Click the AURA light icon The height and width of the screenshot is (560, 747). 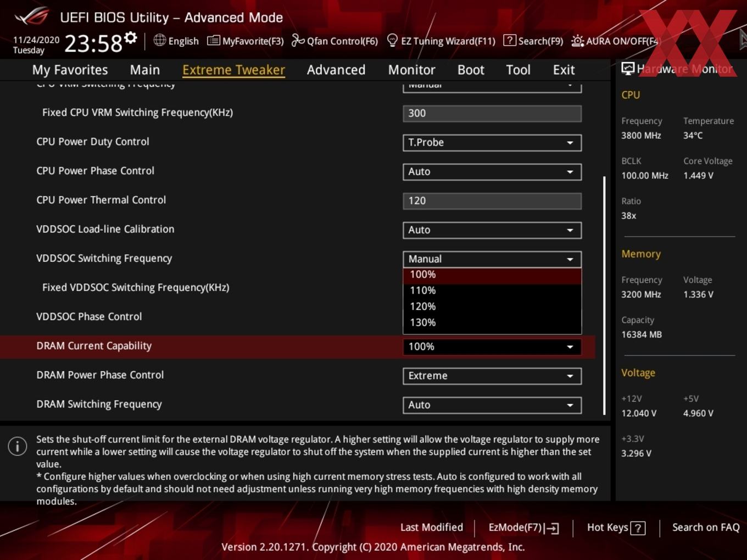[x=577, y=41]
